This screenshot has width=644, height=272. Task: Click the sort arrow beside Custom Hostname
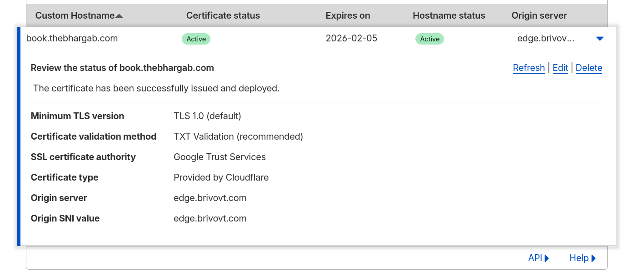click(119, 16)
